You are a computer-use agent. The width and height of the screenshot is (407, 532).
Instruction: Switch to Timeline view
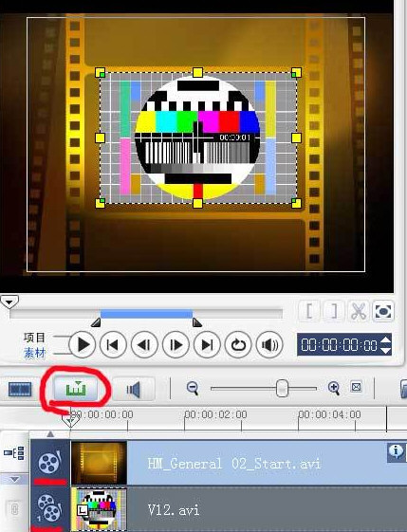[x=77, y=389]
